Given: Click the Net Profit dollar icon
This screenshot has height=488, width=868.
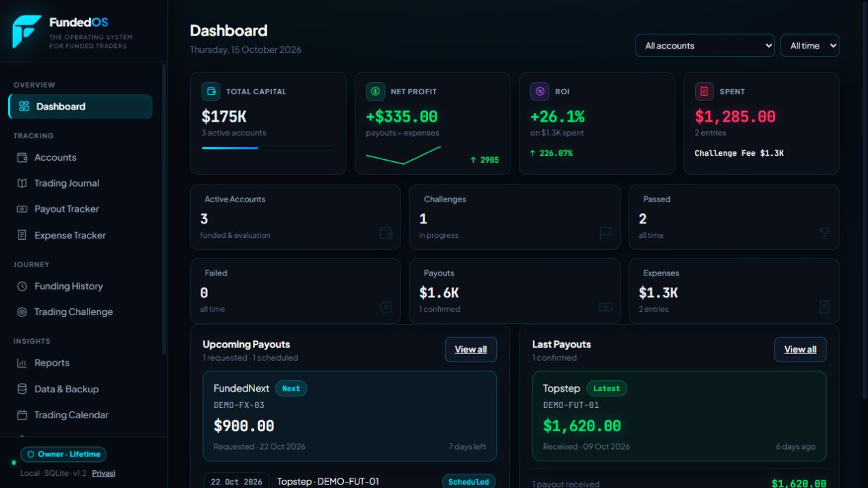Looking at the screenshot, I should pyautogui.click(x=376, y=92).
